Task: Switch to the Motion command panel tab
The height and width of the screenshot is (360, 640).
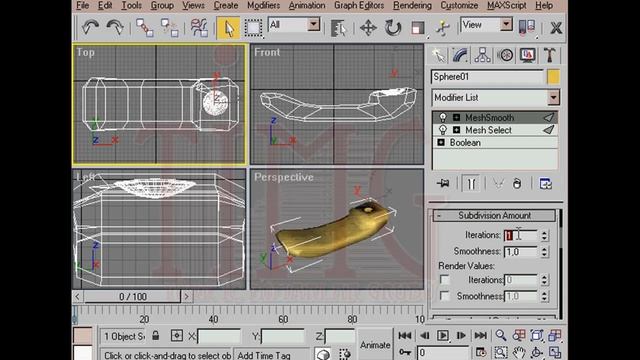Action: 505,55
